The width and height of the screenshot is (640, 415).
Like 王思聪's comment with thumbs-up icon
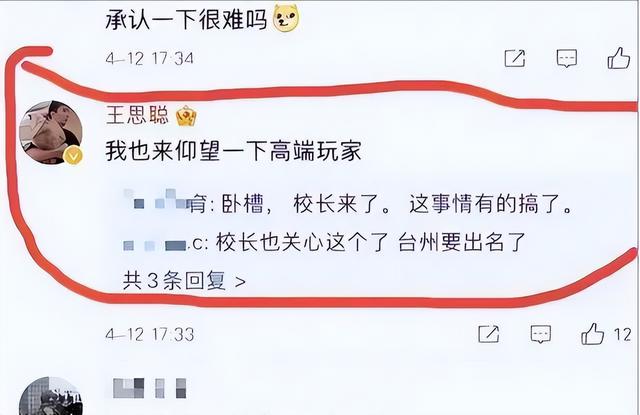pos(593,334)
